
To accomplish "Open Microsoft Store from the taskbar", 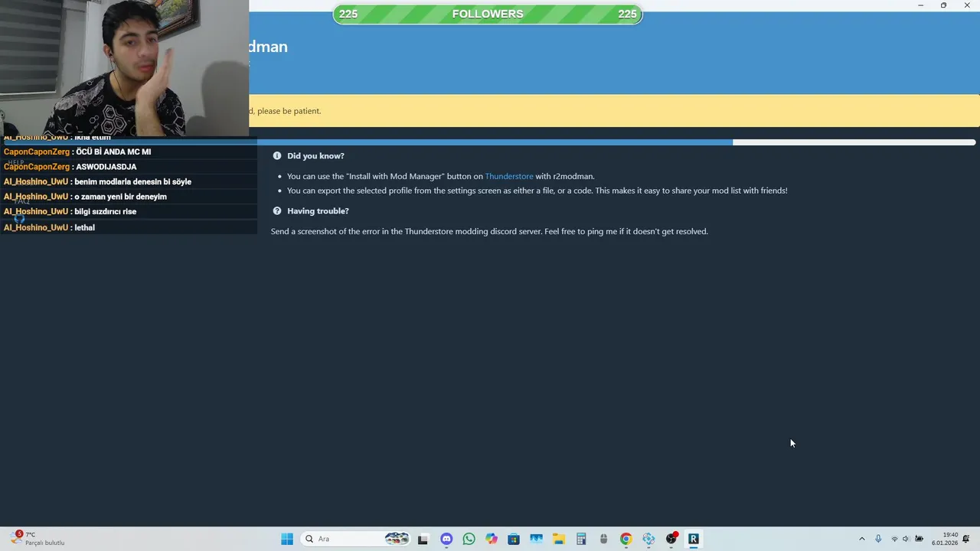I will tap(514, 539).
